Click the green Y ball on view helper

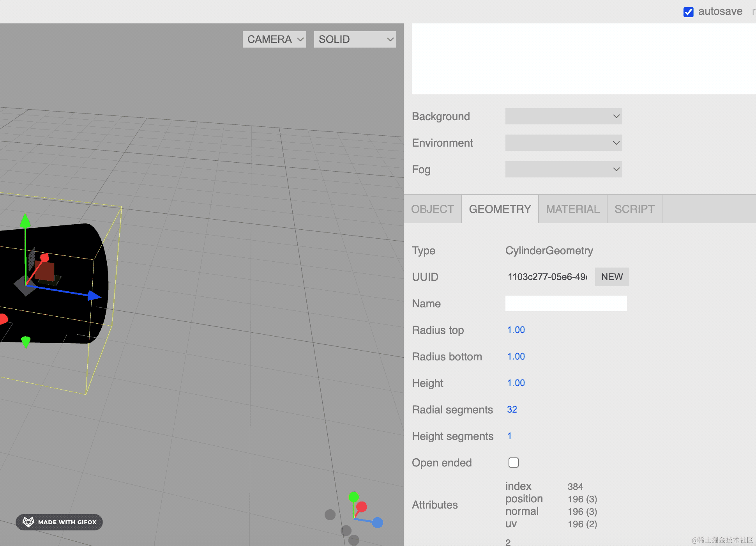354,497
